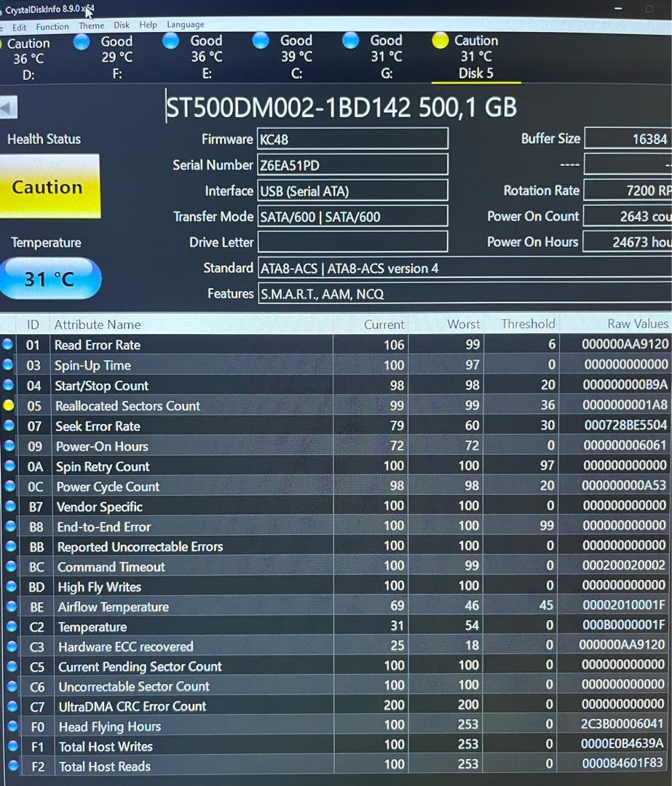Click the Standard field ATA8-ACS
This screenshot has width=672, height=786.
tap(465, 268)
